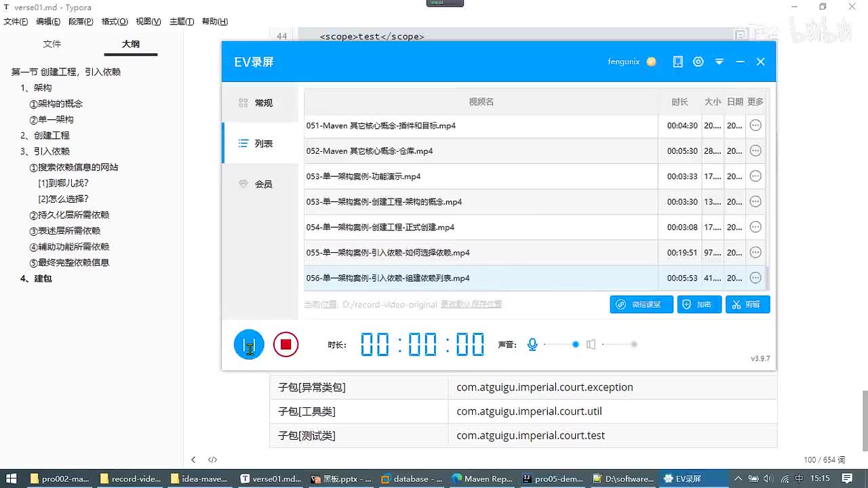This screenshot has width=868, height=488.
Task: Click the 剪辑 edit button
Action: point(747,304)
